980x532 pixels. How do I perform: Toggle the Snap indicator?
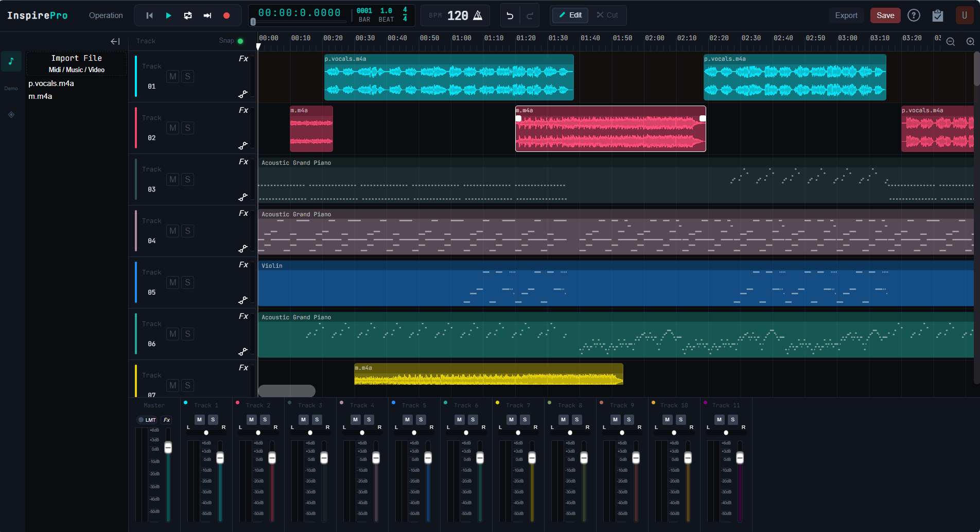[240, 41]
